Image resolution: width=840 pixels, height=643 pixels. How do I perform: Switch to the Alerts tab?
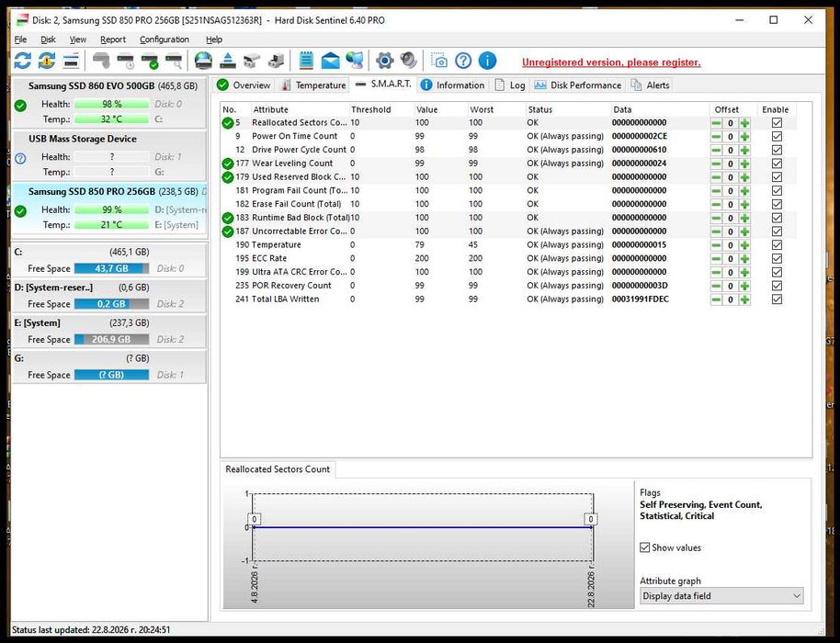651,85
